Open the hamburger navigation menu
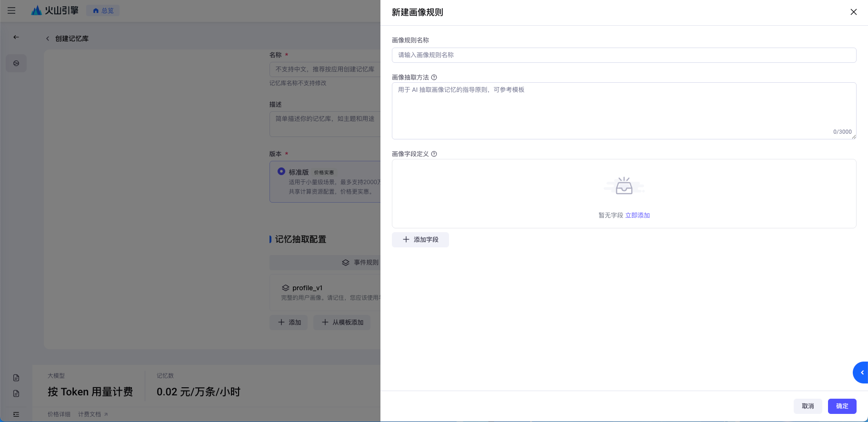The height and width of the screenshot is (422, 868). pyautogui.click(x=11, y=10)
